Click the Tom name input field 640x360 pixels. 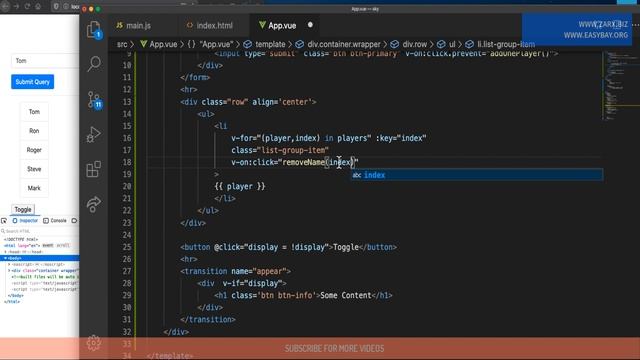tap(45, 61)
